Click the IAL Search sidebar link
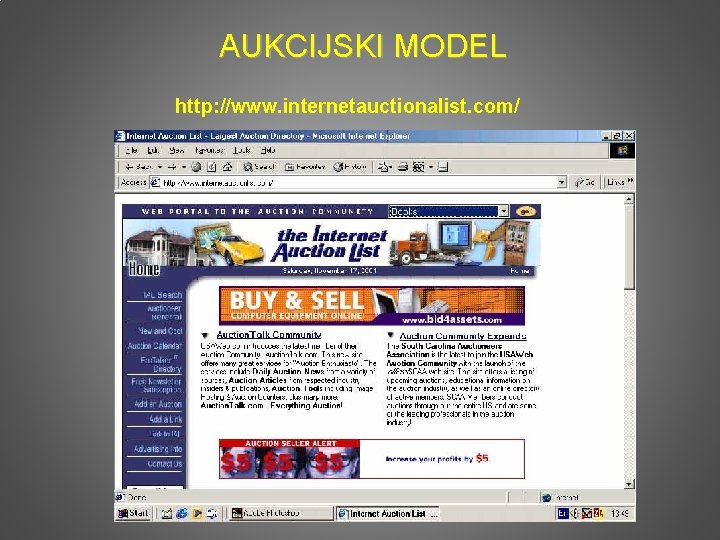This screenshot has width=720, height=540. pyautogui.click(x=162, y=295)
